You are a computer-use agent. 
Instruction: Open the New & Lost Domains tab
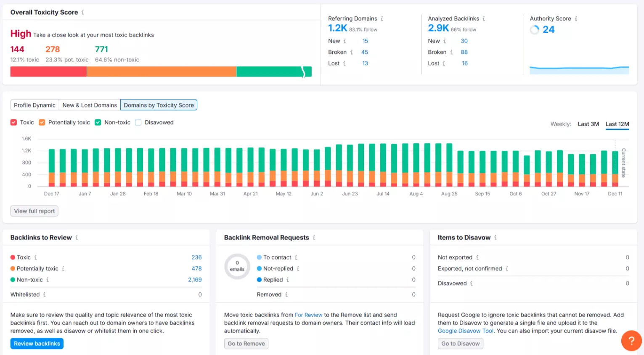click(x=89, y=105)
